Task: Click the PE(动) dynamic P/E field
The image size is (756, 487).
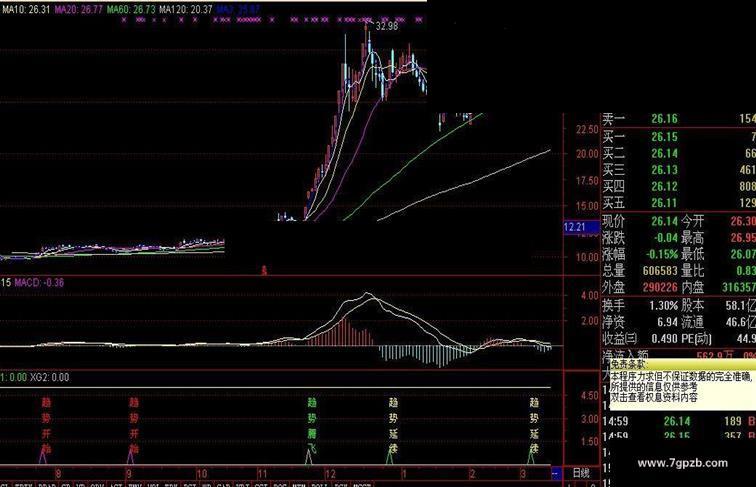Action: [x=718, y=338]
